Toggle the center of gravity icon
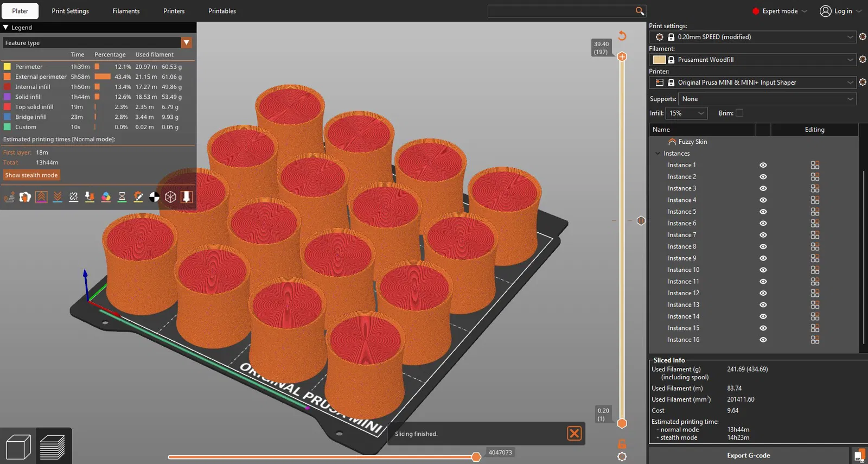 155,197
